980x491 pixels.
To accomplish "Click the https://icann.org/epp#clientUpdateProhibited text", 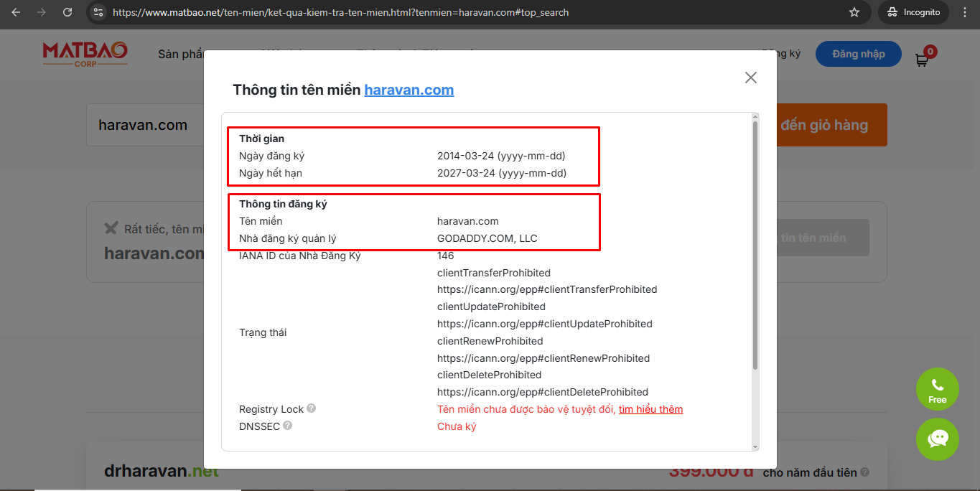I will coord(545,324).
